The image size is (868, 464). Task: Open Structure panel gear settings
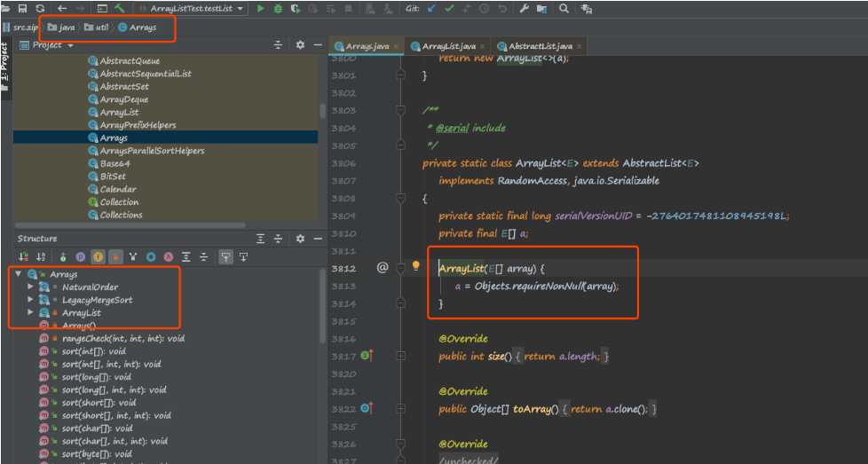tap(300, 239)
